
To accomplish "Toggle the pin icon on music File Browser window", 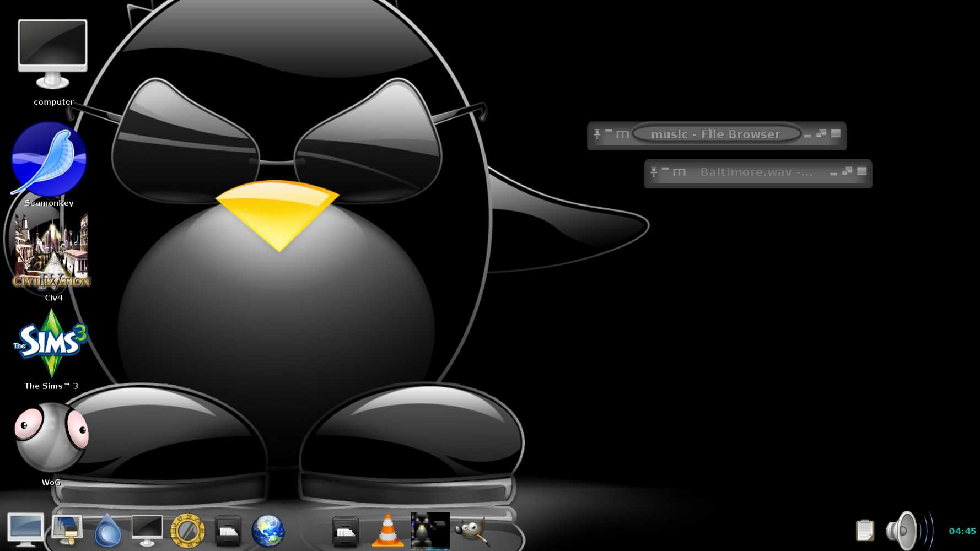I will [x=597, y=133].
